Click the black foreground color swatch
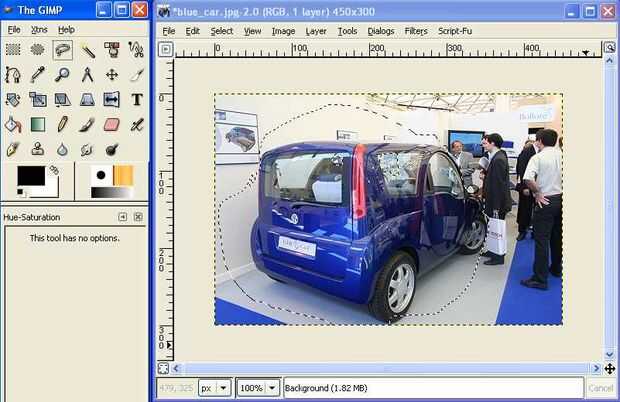The width and height of the screenshot is (620, 402). (31, 176)
